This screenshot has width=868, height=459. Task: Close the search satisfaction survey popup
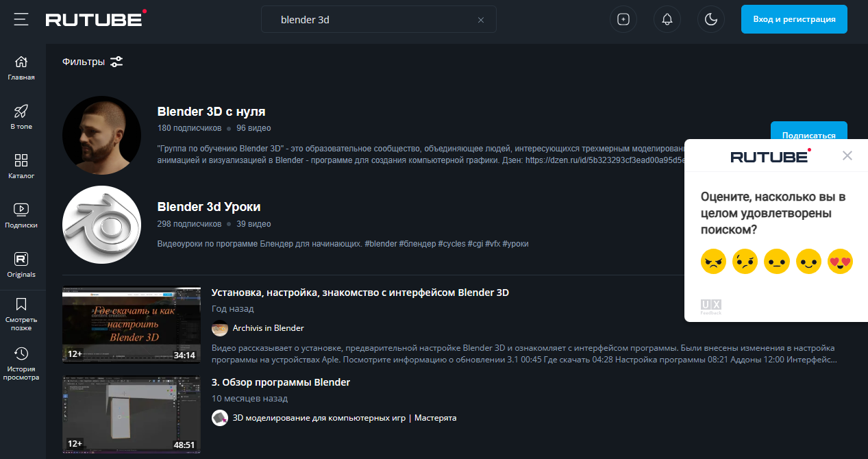point(847,156)
